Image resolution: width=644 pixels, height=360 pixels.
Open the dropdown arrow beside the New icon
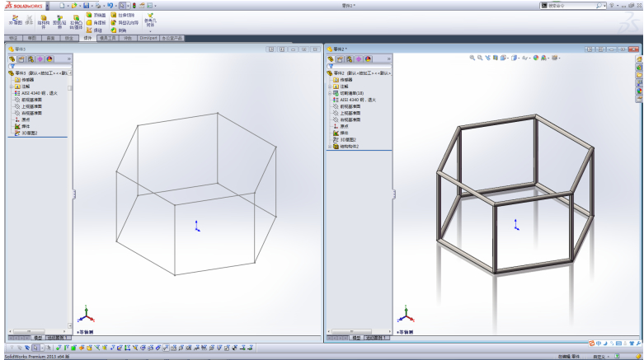68,6
